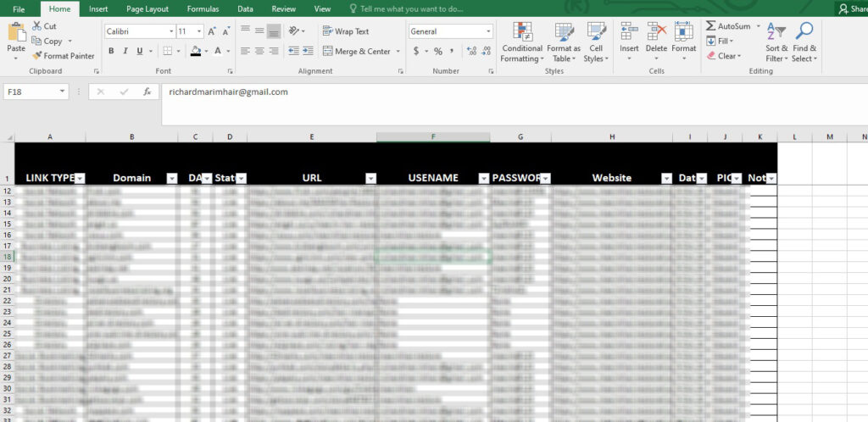Toggle Underline formatting
868x422 pixels.
(x=140, y=51)
